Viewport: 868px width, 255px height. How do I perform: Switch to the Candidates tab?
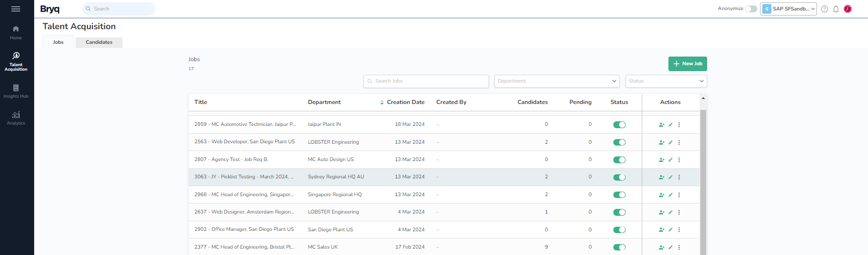[99, 42]
